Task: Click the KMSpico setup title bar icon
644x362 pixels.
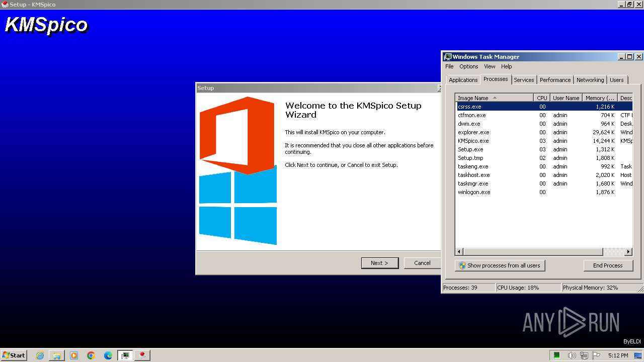Action: click(5, 5)
